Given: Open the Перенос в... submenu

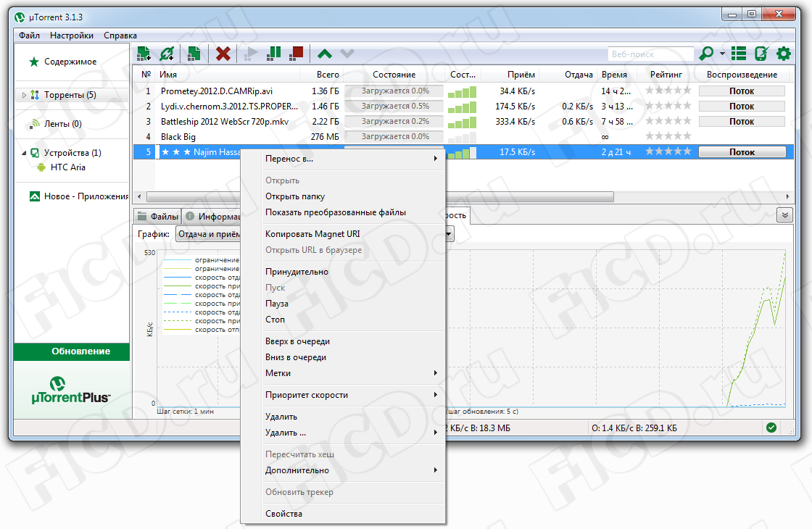Looking at the screenshot, I should 343,159.
